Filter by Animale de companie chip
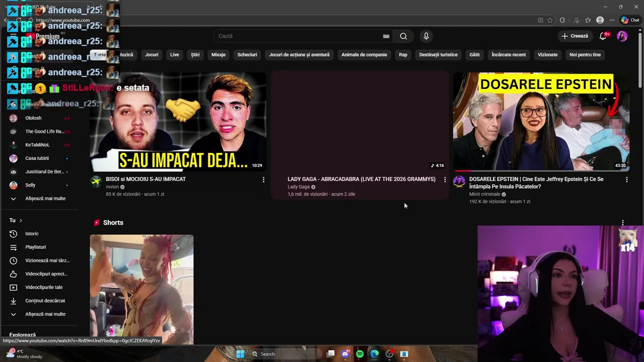This screenshot has height=362, width=644. pos(364,55)
